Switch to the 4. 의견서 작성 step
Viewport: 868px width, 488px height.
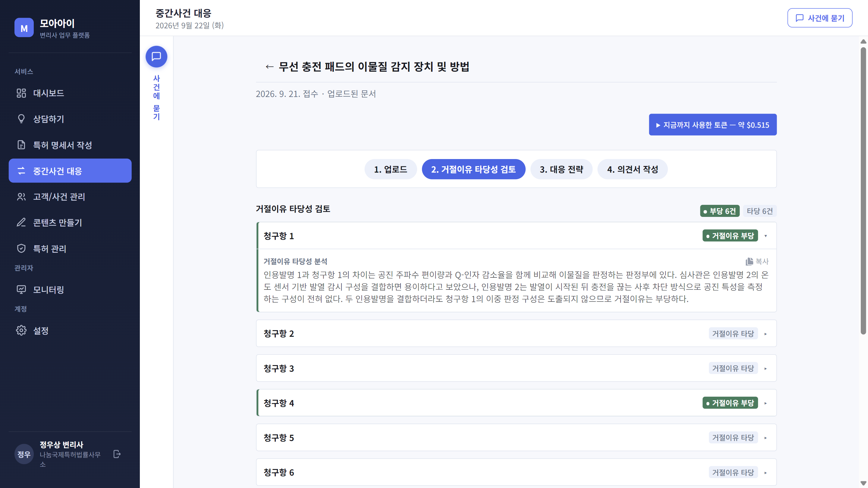point(633,169)
